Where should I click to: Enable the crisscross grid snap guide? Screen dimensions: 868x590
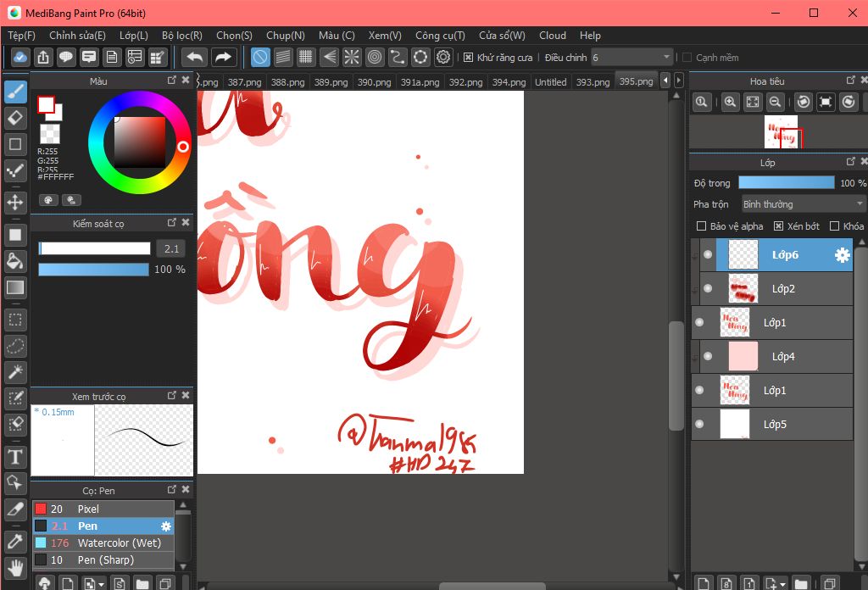click(x=305, y=57)
